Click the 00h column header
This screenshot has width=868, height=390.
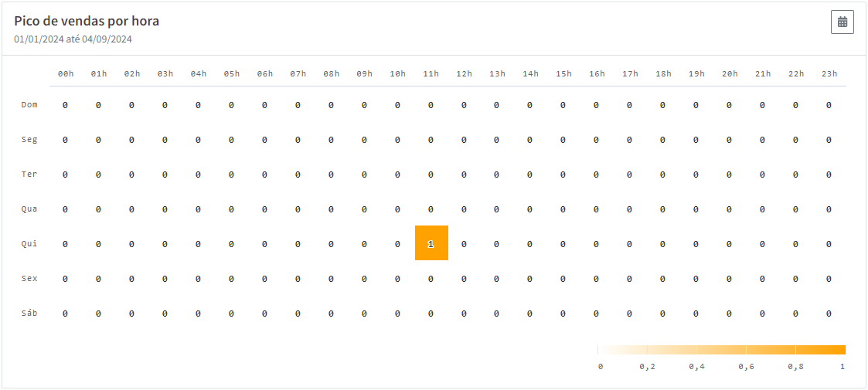[x=66, y=73]
